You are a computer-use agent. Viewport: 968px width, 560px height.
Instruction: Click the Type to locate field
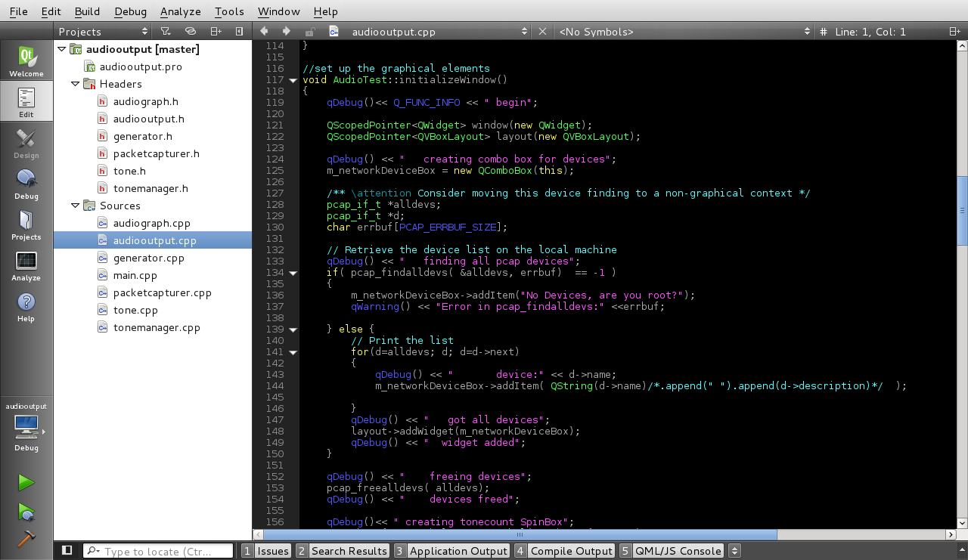pos(158,551)
